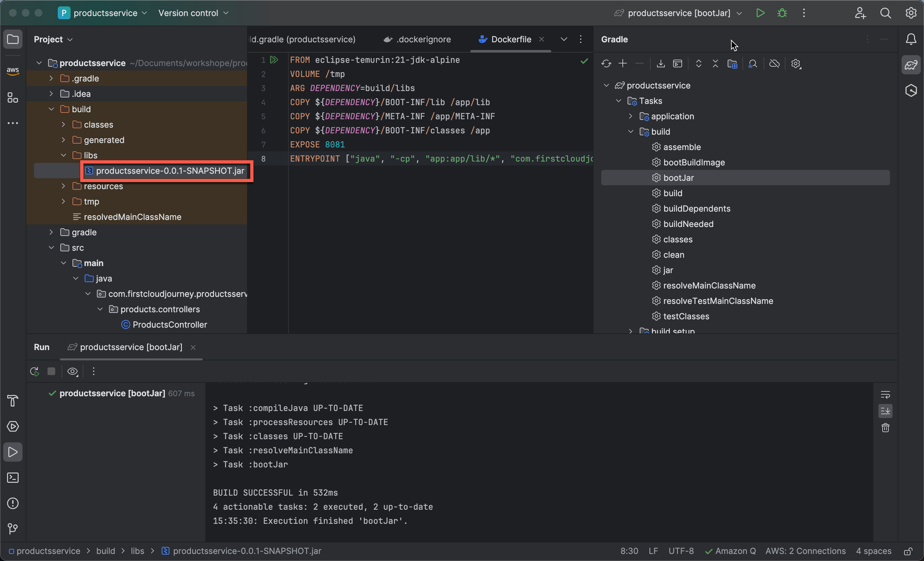This screenshot has height=561, width=924.
Task: Open AWS: 2 Connections status widget
Action: (806, 551)
